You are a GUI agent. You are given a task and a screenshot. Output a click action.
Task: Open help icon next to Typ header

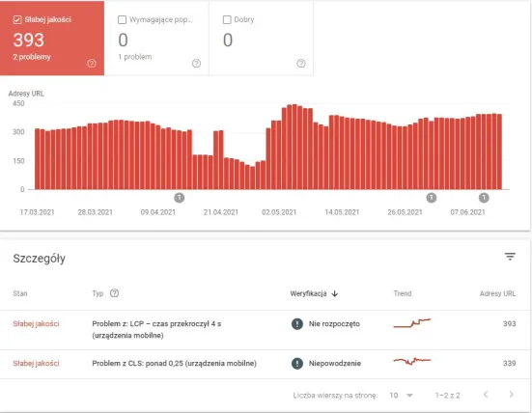coord(114,293)
